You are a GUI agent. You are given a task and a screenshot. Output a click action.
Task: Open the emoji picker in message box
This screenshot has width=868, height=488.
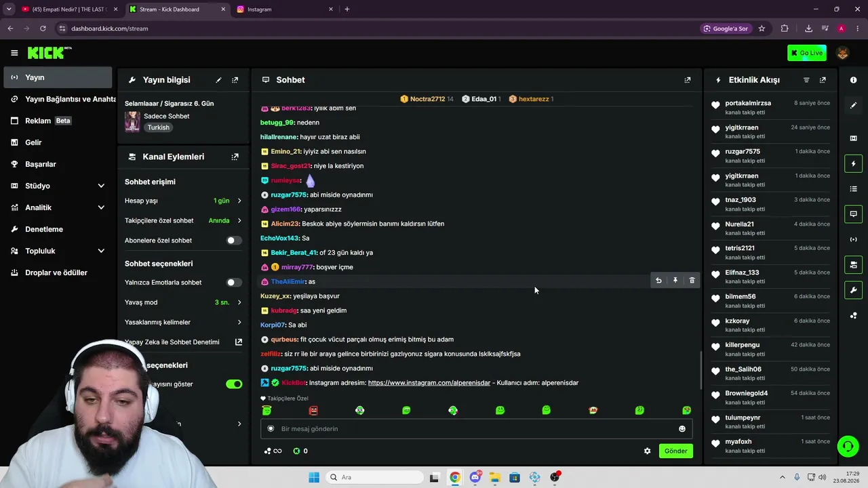point(682,428)
